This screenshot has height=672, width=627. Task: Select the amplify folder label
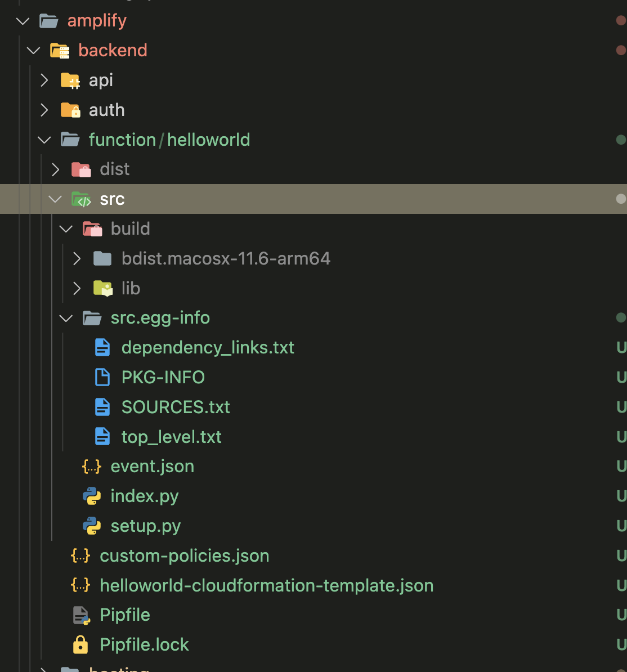click(97, 21)
